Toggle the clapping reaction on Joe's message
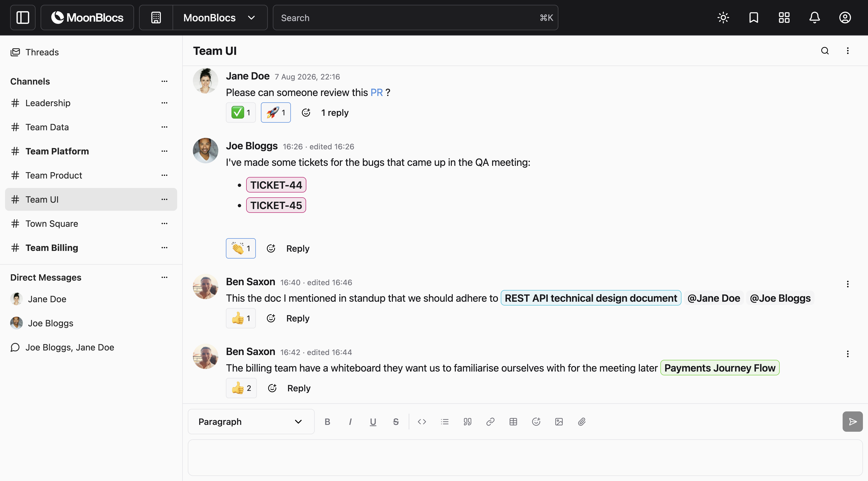868x481 pixels. [241, 248]
